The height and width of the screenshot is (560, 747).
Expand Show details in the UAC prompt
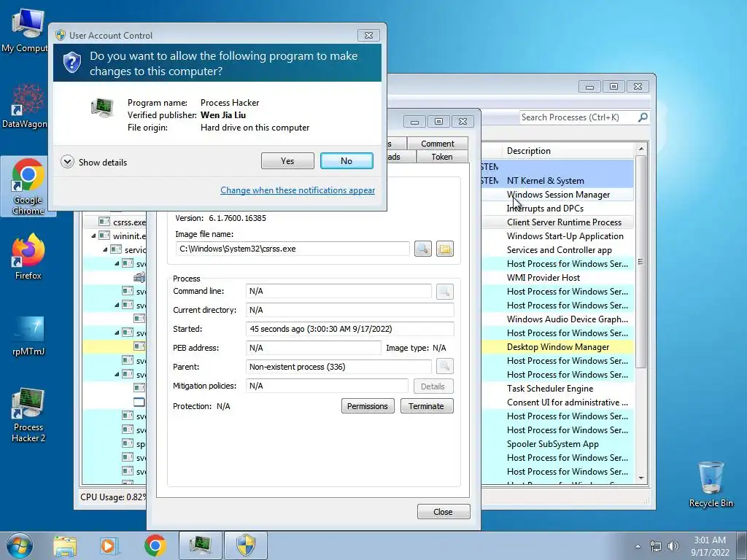pos(94,162)
